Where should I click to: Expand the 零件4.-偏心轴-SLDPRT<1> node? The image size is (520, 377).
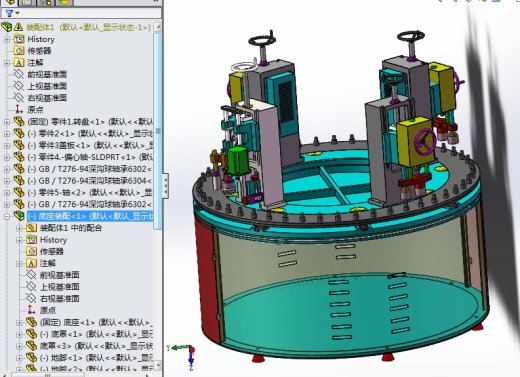pos(7,157)
